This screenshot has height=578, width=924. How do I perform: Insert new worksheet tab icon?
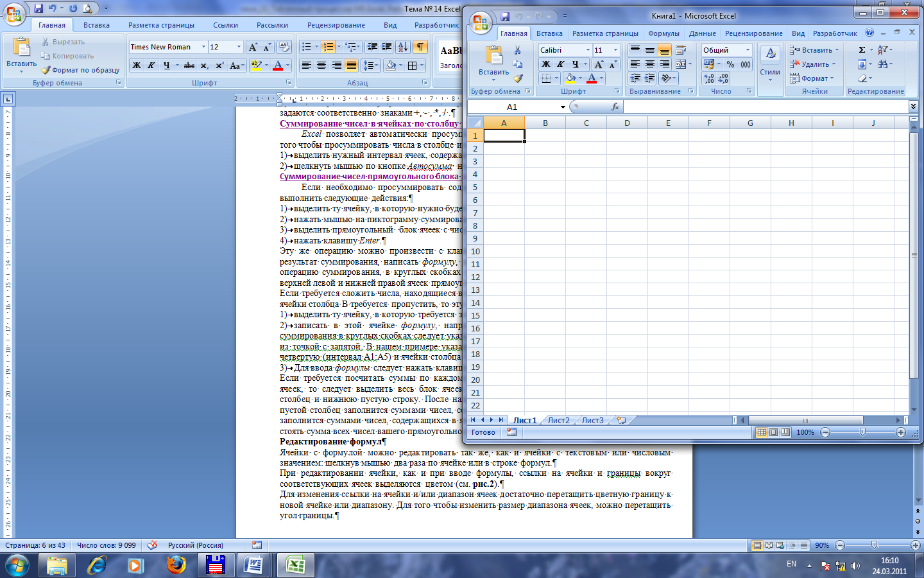[621, 420]
